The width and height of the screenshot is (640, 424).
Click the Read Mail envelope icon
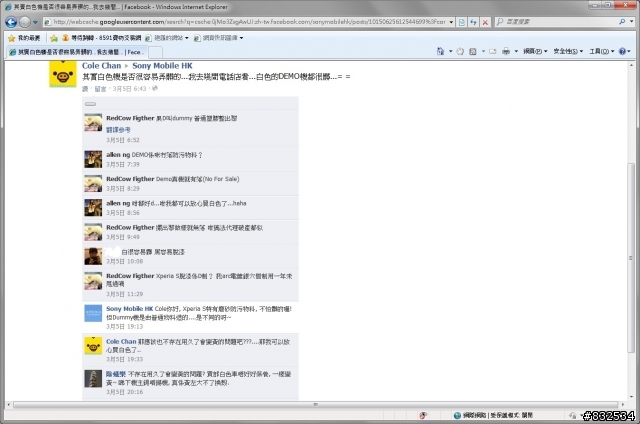[x=493, y=51]
